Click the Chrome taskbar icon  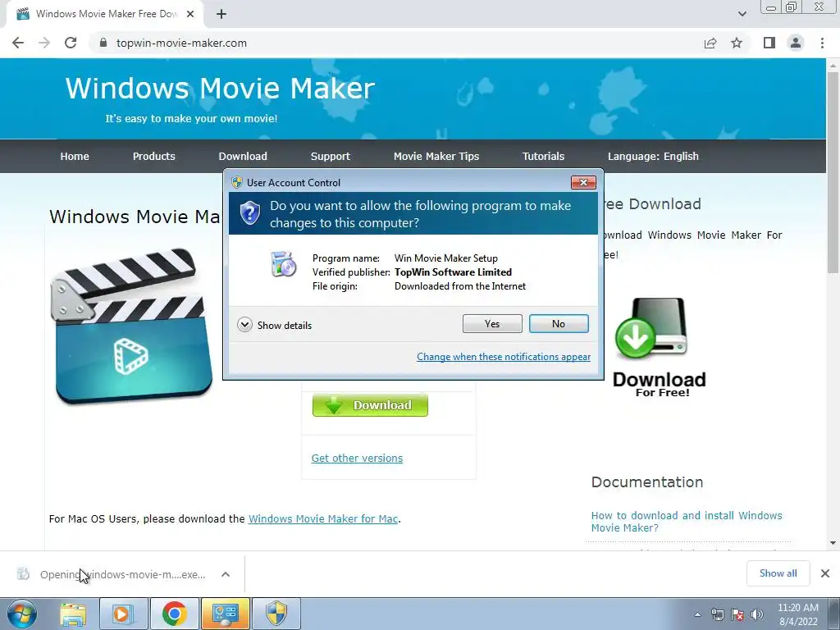pyautogui.click(x=174, y=614)
